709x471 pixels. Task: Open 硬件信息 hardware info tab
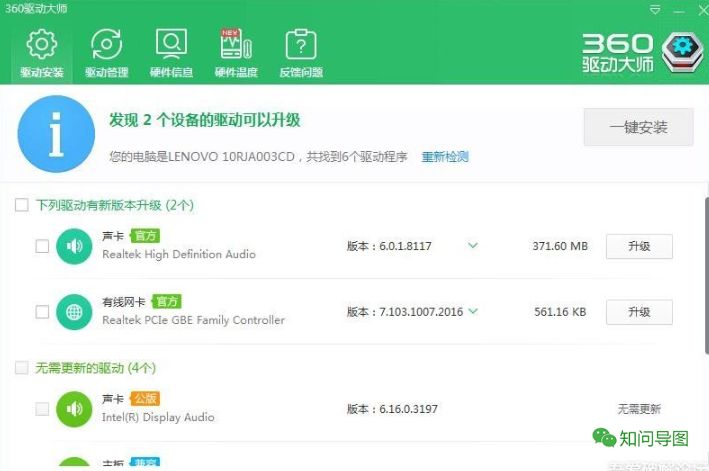pyautogui.click(x=171, y=52)
